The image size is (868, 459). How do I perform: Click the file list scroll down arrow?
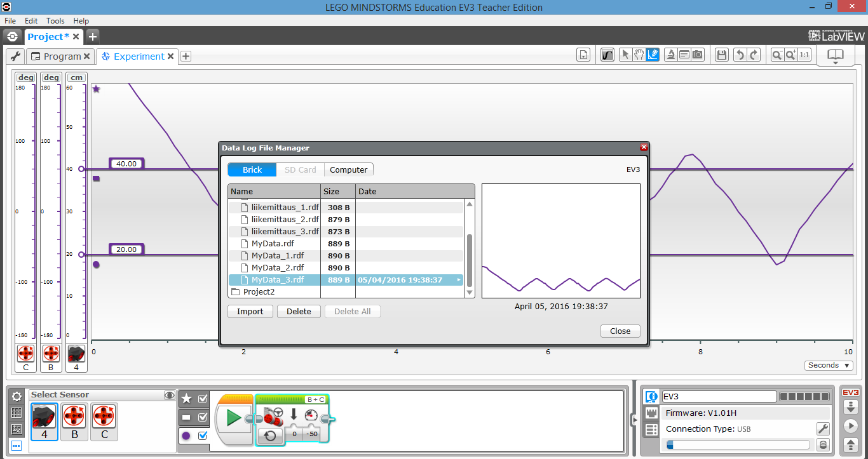click(x=470, y=293)
